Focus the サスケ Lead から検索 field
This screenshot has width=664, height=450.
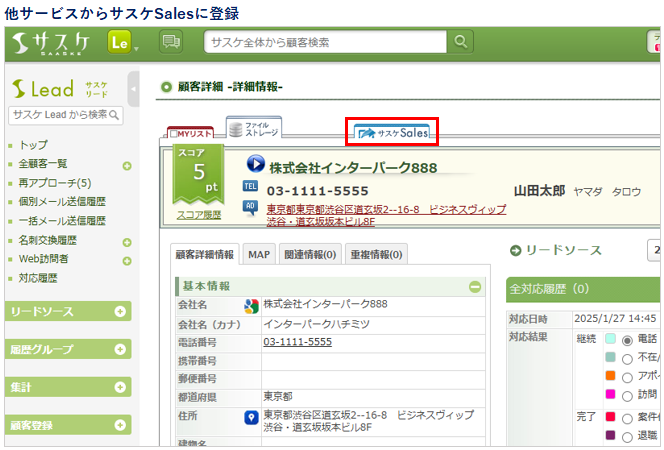(x=66, y=115)
